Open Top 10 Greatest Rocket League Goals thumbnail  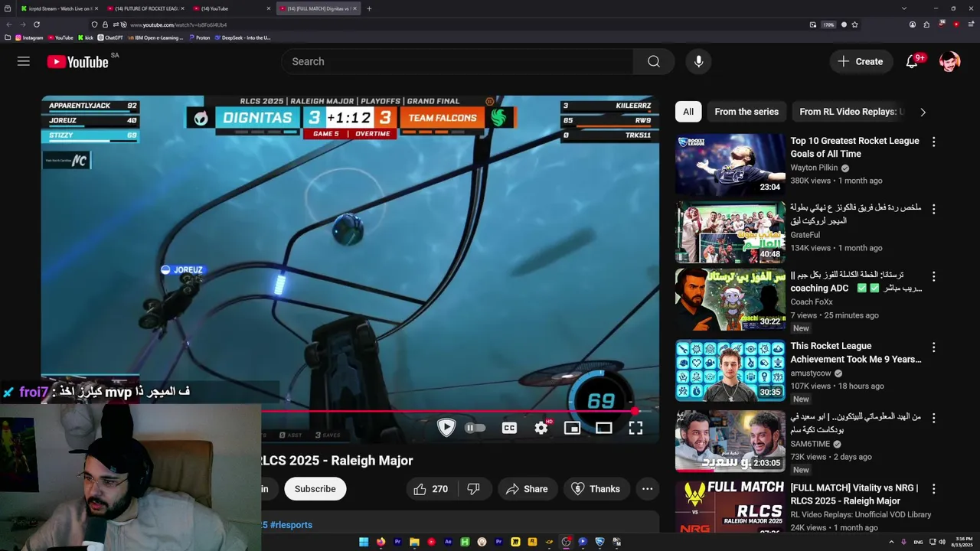coord(730,165)
